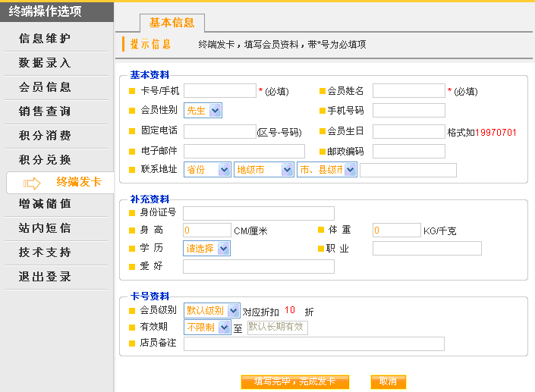Click the 身份证号 ID number field
Image resolution: width=535 pixels, height=392 pixels.
pos(258,213)
